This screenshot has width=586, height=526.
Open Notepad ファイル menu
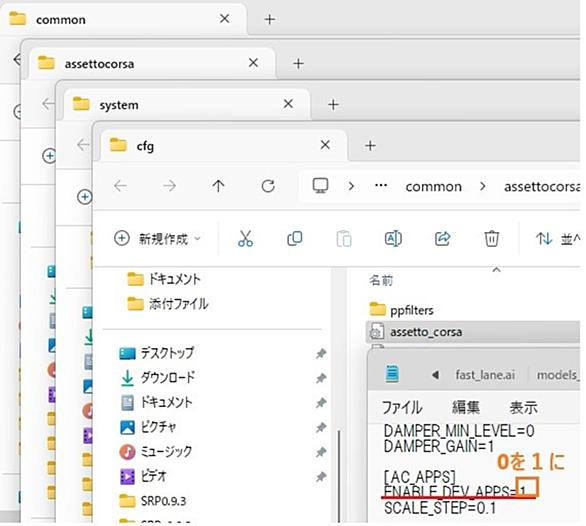[x=402, y=407]
